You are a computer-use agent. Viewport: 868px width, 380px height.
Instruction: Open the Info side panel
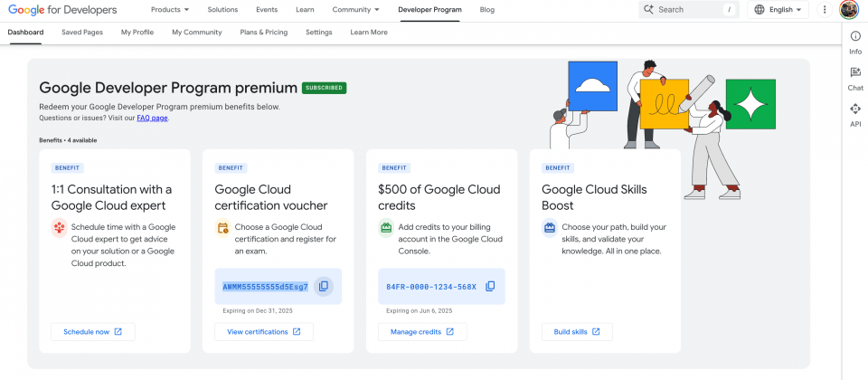[855, 43]
